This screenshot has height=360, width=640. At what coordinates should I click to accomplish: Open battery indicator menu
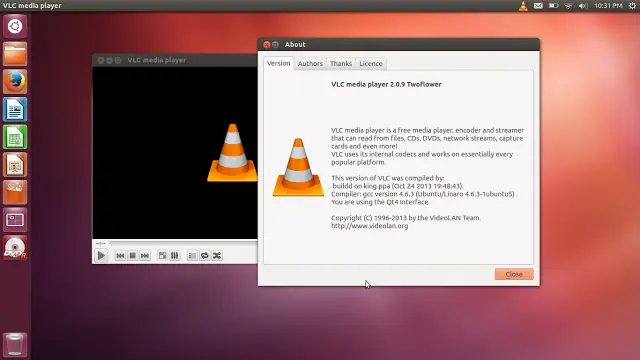pyautogui.click(x=553, y=6)
